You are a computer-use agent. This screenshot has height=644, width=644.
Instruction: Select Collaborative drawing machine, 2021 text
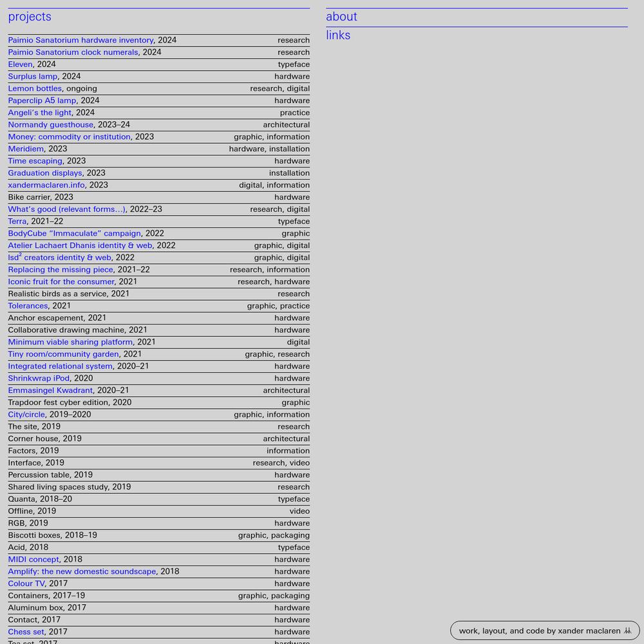click(78, 330)
